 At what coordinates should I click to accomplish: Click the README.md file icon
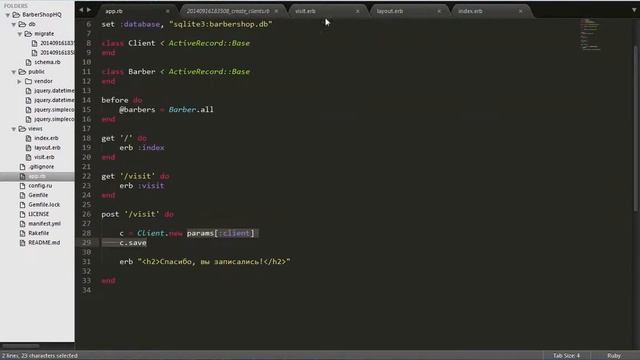(x=22, y=242)
